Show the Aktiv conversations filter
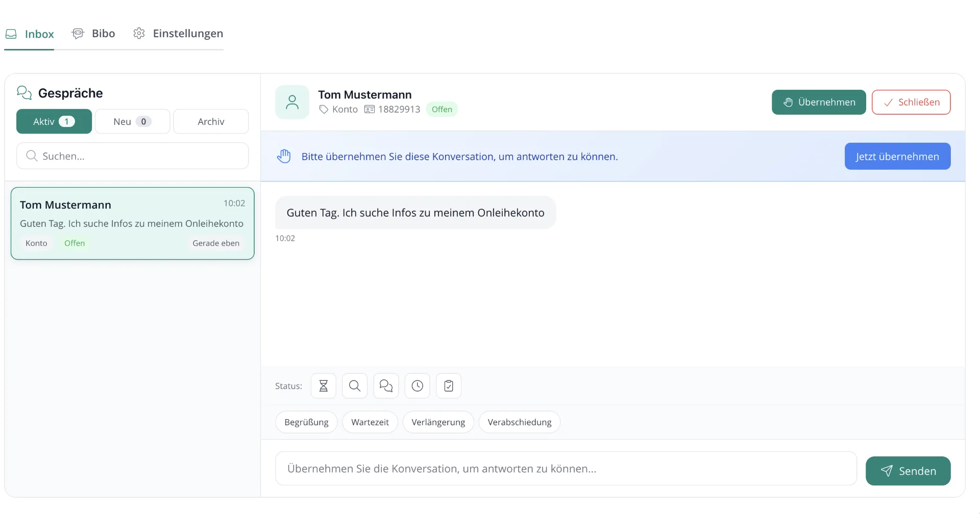Image resolution: width=980 pixels, height=514 pixels. 54,121
